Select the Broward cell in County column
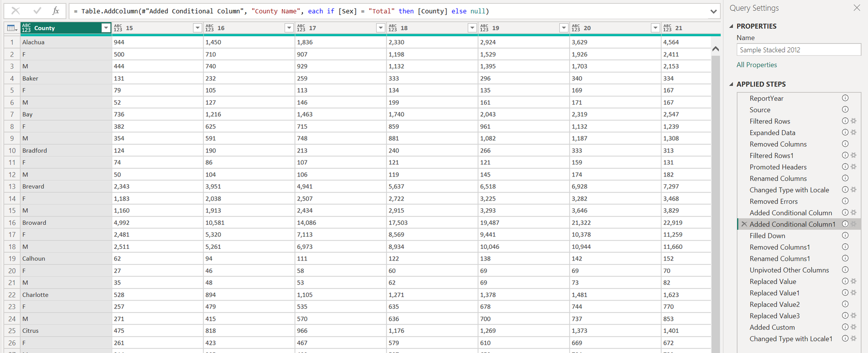868x353 pixels. pyautogui.click(x=66, y=222)
